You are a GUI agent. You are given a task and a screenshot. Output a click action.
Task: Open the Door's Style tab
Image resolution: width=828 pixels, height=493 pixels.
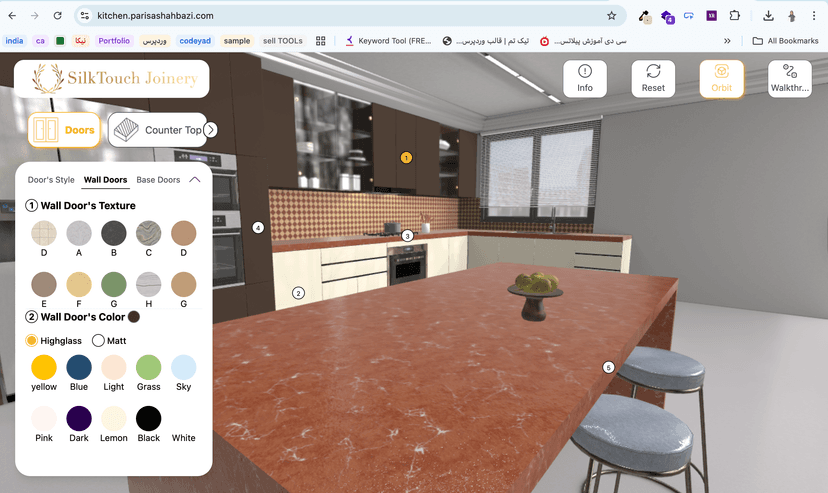pos(51,180)
